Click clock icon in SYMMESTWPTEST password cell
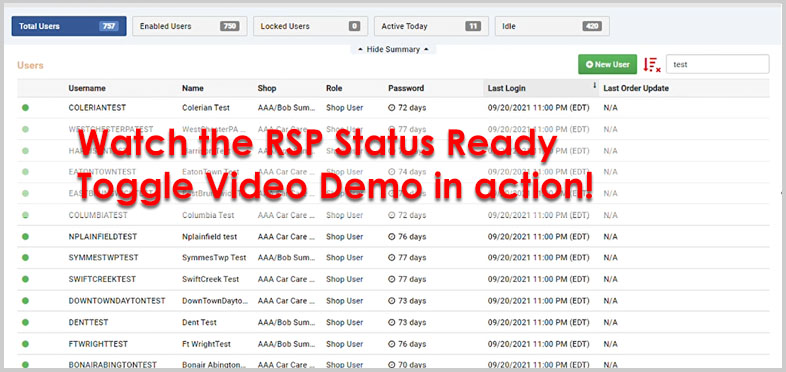This screenshot has width=786, height=372. (391, 258)
